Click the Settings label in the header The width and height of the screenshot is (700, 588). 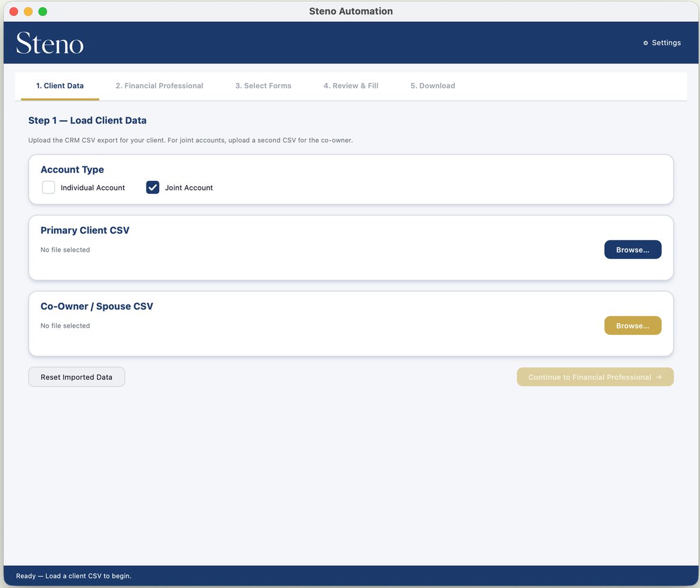666,43
